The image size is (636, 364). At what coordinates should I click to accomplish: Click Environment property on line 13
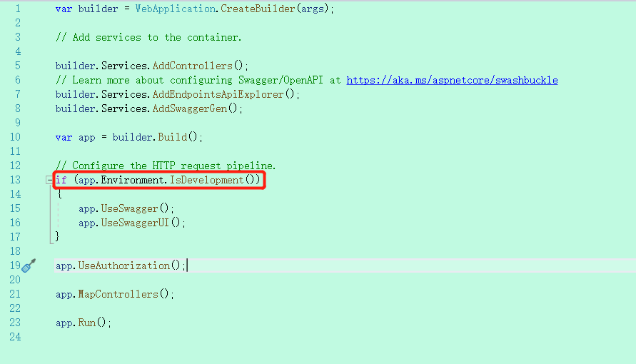pos(133,180)
